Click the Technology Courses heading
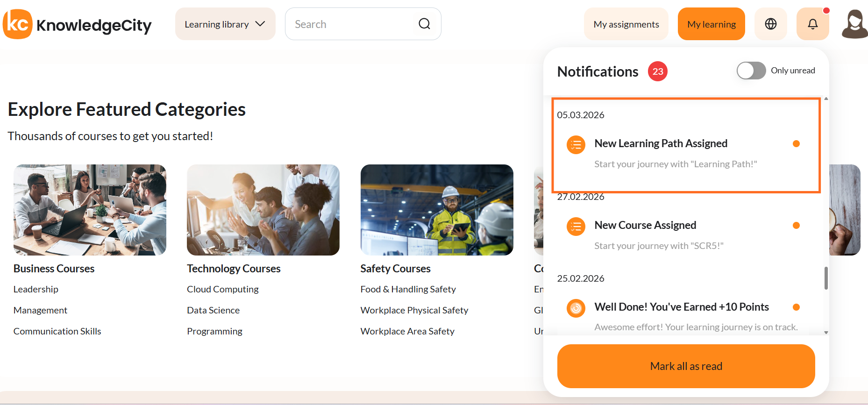Screen dimensions: 868x405 234,269
